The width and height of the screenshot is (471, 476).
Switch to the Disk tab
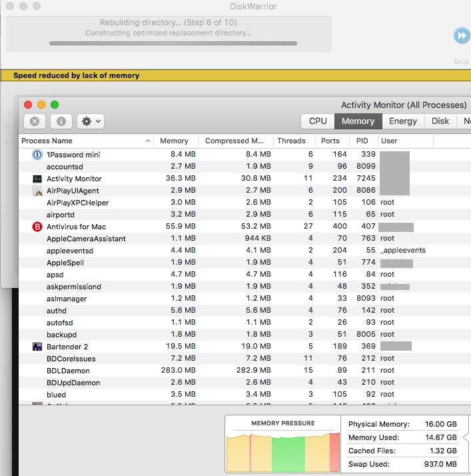pos(440,121)
